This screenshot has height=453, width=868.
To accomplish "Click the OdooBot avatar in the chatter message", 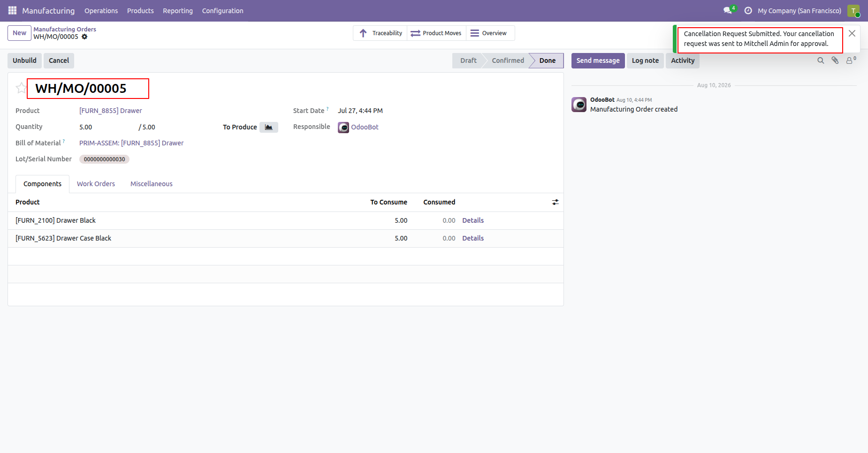I will [x=579, y=105].
